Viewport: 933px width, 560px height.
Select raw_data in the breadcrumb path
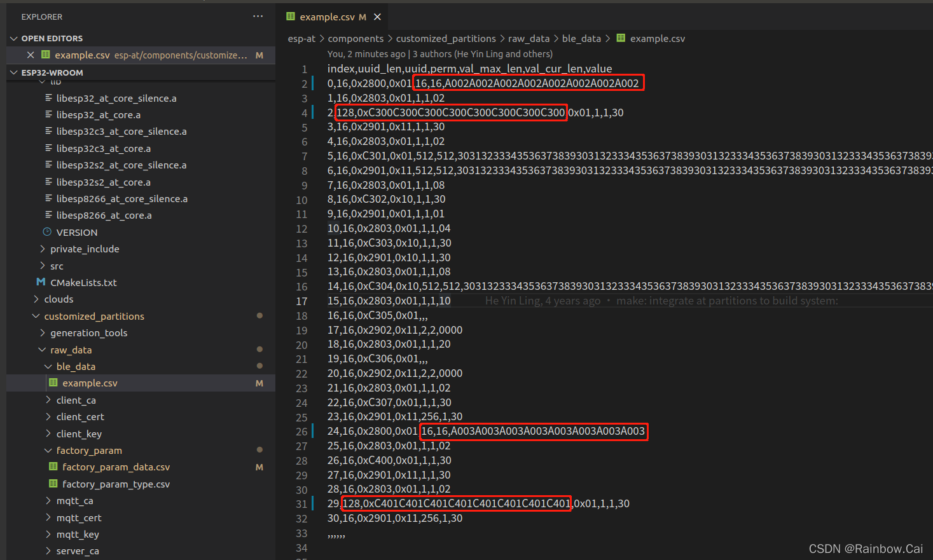pyautogui.click(x=529, y=38)
